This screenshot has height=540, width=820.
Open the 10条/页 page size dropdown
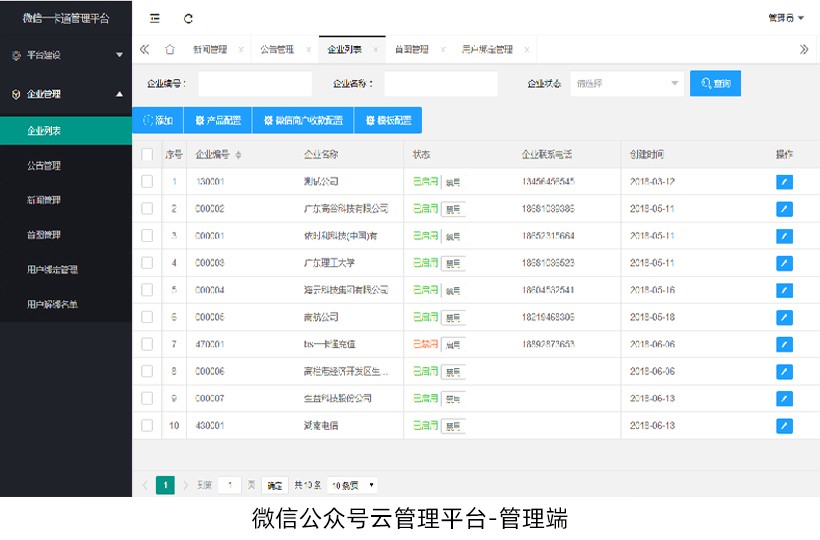pyautogui.click(x=353, y=485)
